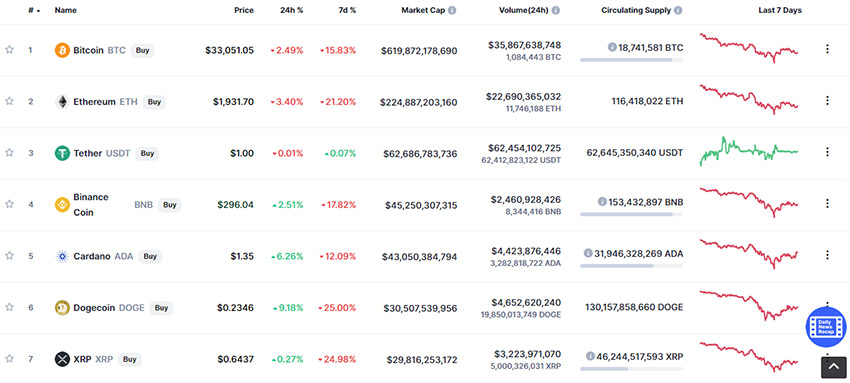Viewport: 850px width, 383px height.
Task: Toggle watchlist star for Binance Coin
Action: (x=9, y=204)
